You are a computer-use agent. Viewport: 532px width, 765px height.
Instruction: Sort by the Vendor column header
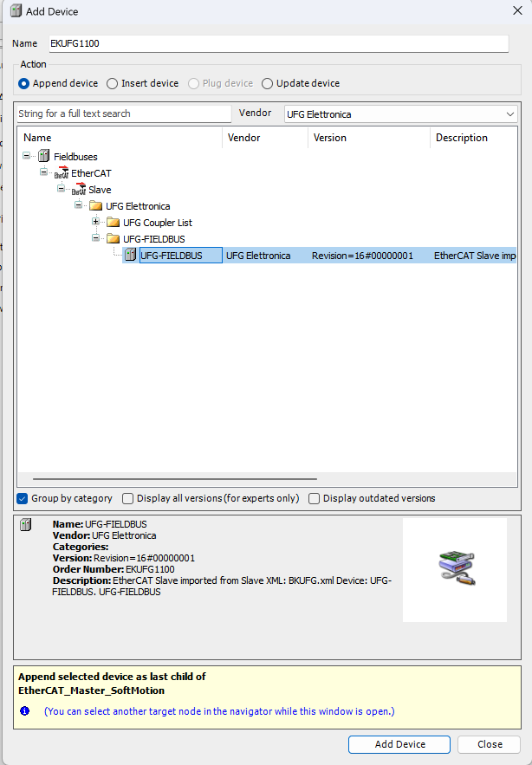pos(265,138)
